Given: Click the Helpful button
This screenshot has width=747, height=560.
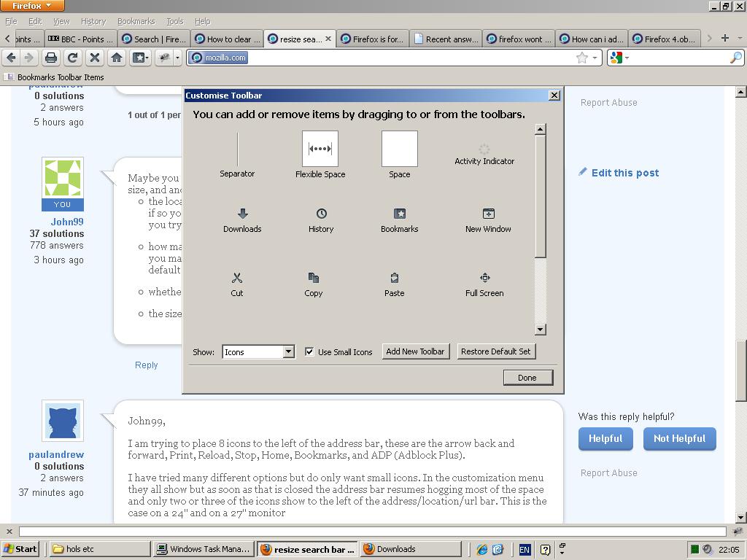Looking at the screenshot, I should pyautogui.click(x=605, y=438).
